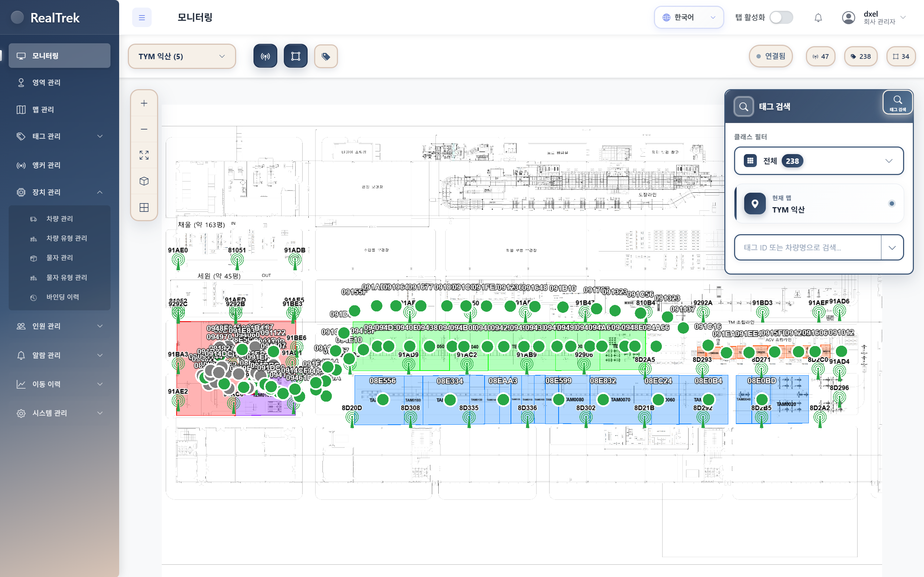Open the notifications bell
This screenshot has height=577, width=924.
[x=818, y=18]
